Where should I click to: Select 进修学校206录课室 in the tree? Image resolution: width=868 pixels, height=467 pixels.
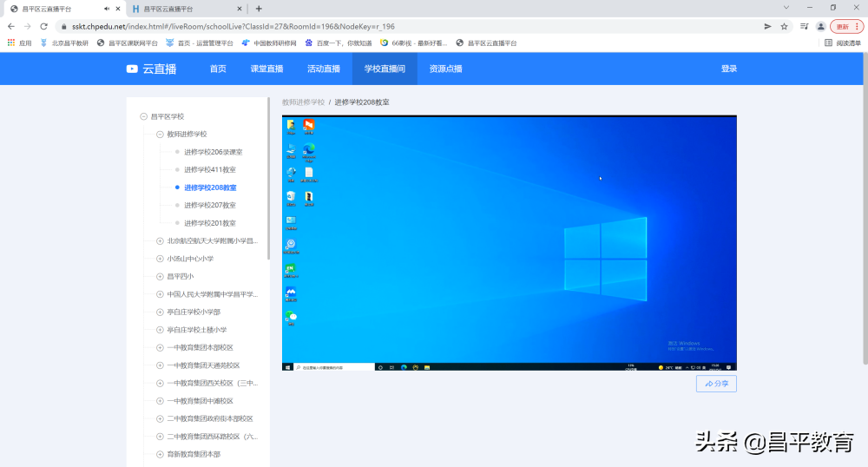(214, 152)
